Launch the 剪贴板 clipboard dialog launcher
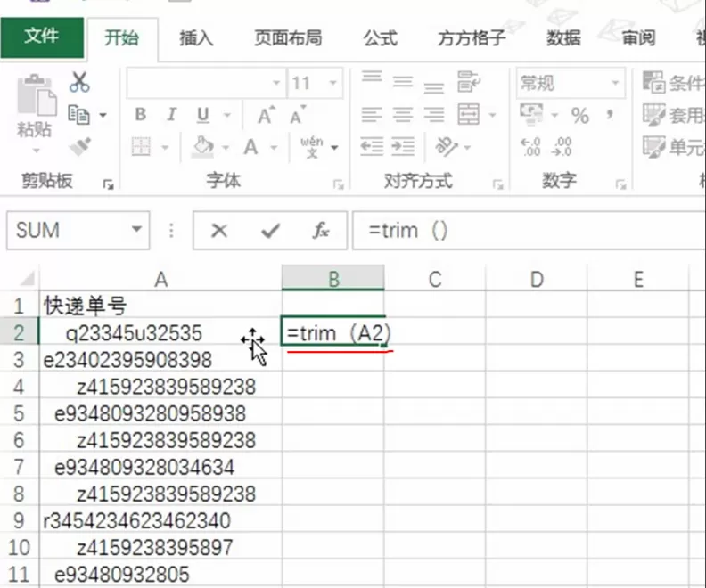This screenshot has width=706, height=588. (108, 184)
